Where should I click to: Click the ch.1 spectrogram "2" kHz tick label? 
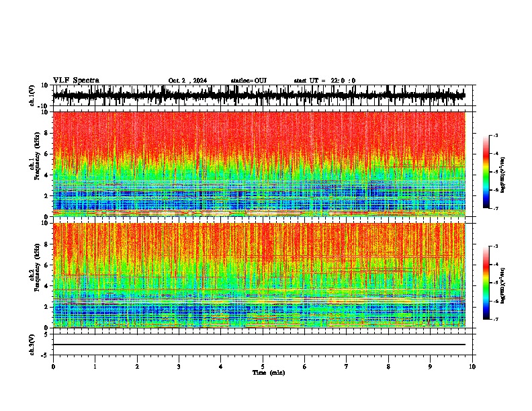(x=46, y=195)
